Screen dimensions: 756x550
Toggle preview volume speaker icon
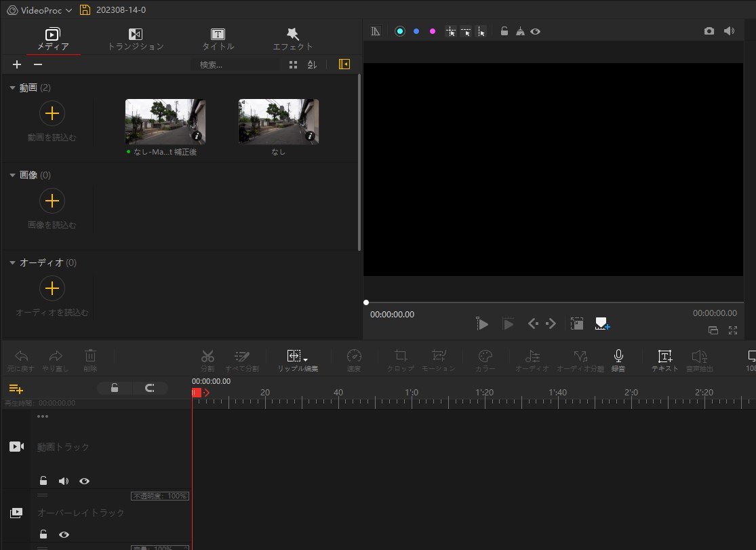[729, 31]
